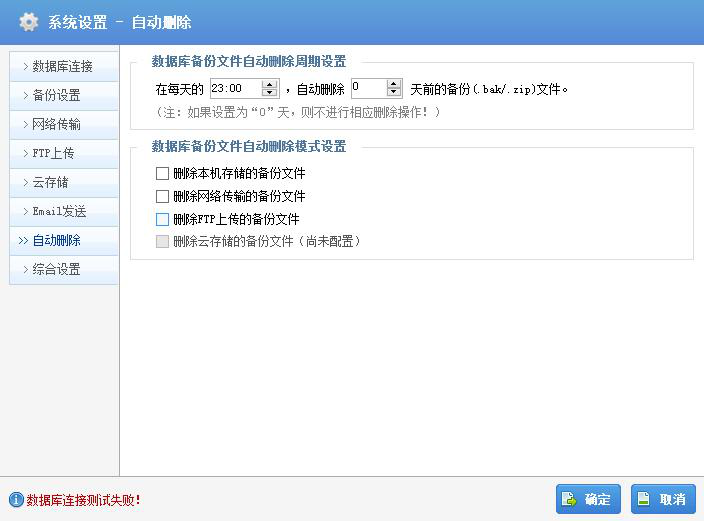Click the 天前的备份(.bak/.zip)文件 label

(488, 89)
